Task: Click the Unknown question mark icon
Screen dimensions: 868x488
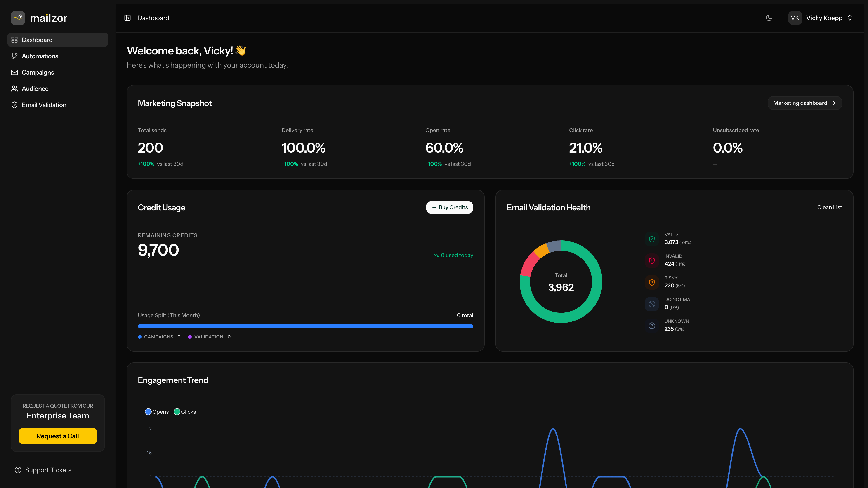Action: [x=652, y=326]
